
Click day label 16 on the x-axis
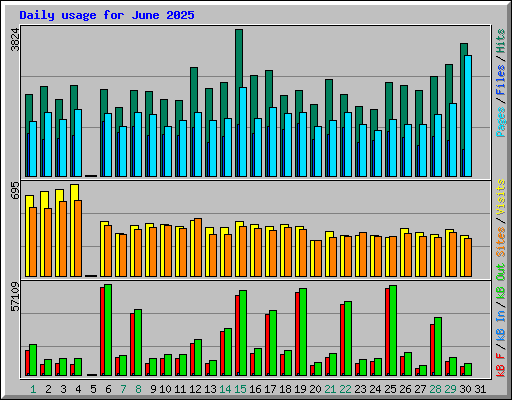(x=255, y=389)
